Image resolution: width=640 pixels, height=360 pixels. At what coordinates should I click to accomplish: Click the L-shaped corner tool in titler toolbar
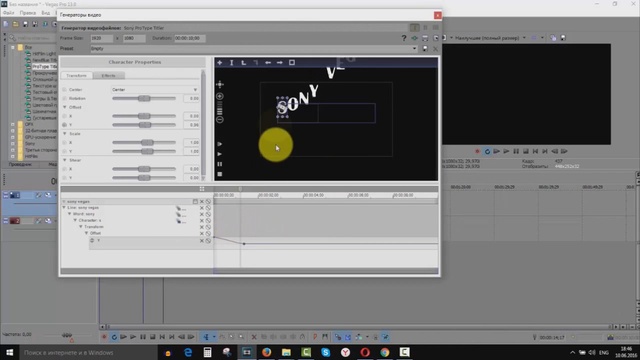(244, 62)
